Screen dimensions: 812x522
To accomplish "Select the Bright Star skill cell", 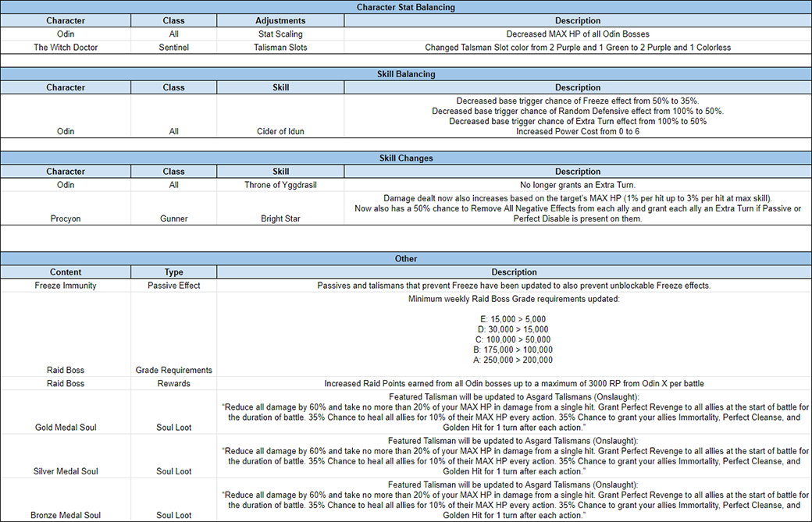I will [280, 219].
